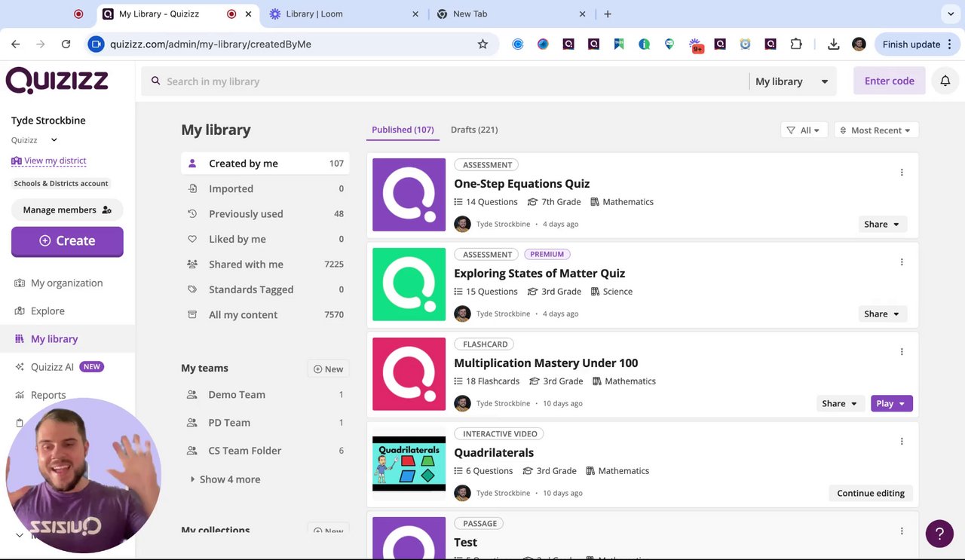Click the Quizizz logo
This screenshot has height=560, width=965.
[57, 80]
